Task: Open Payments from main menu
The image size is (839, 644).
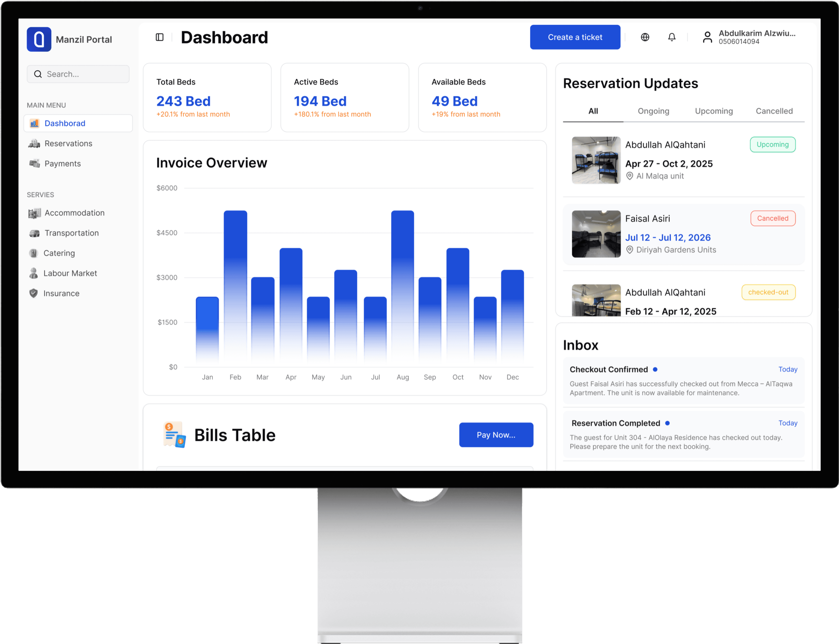Action: (62, 164)
